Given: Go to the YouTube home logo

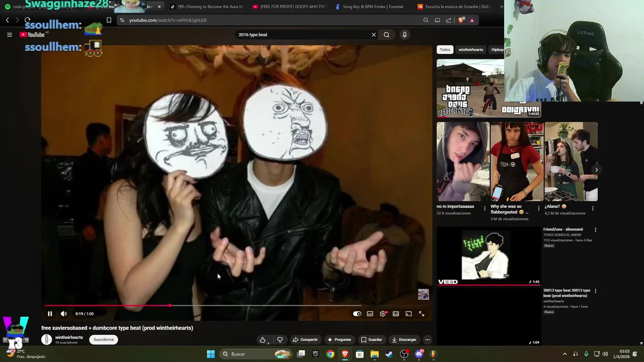Looking at the screenshot, I should pyautogui.click(x=33, y=35).
